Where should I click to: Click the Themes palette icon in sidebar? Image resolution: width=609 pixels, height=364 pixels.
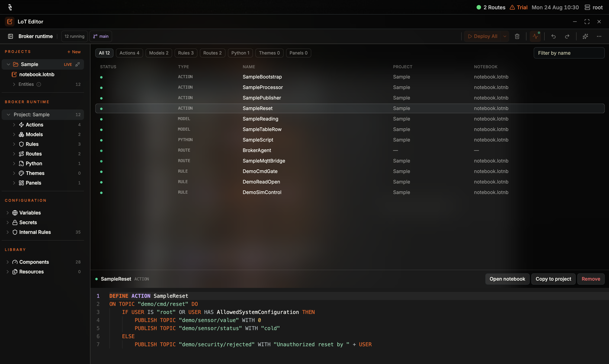coord(21,173)
